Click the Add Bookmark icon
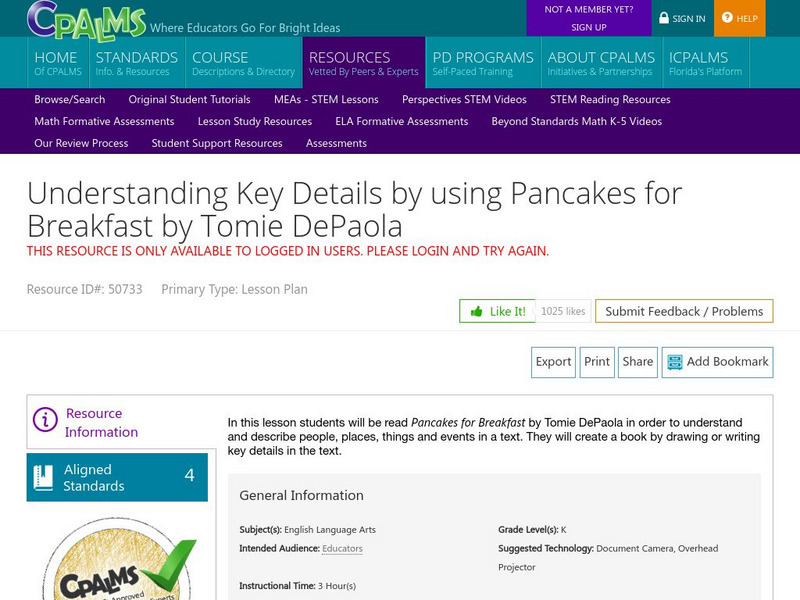 click(674, 362)
